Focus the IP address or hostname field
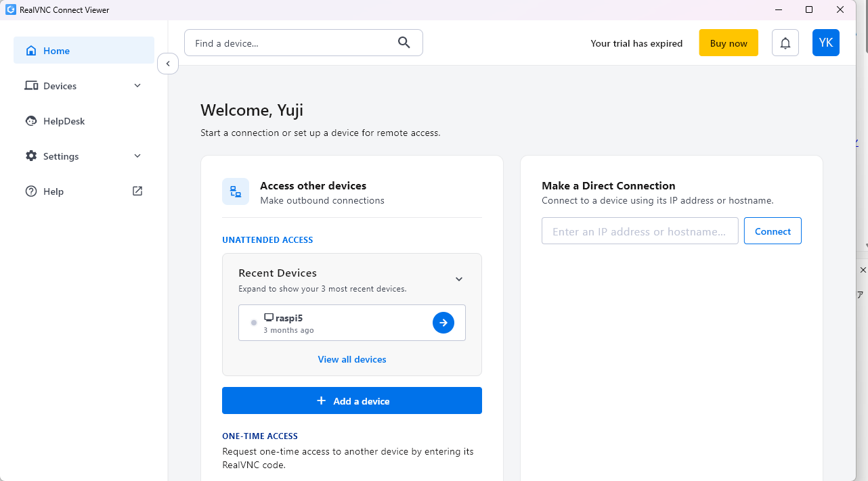Image resolution: width=868 pixels, height=481 pixels. click(x=640, y=231)
